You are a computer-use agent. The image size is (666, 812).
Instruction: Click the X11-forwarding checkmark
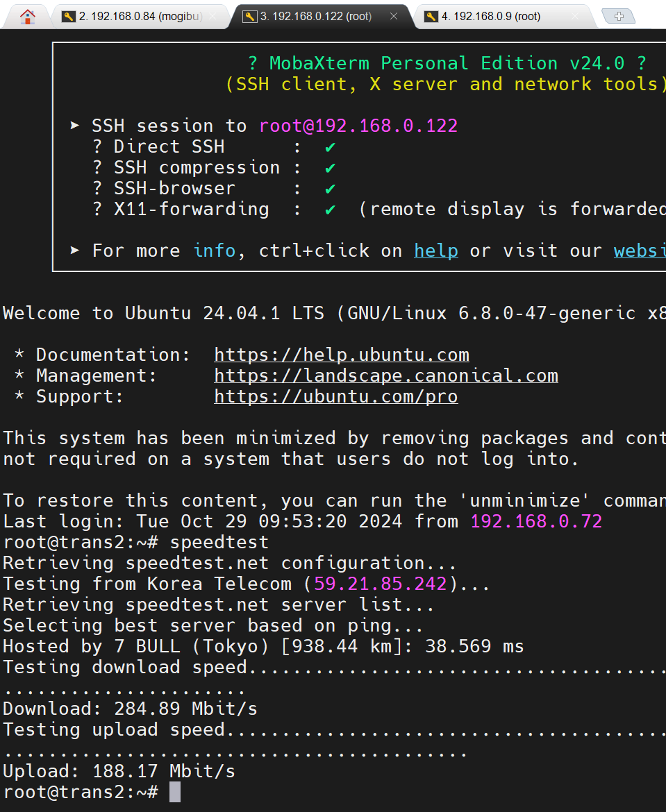coord(330,210)
